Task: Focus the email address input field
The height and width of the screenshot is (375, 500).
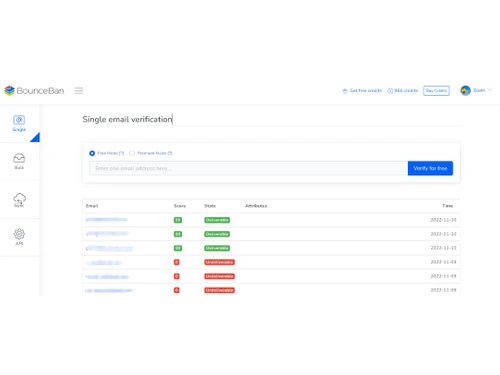Action: click(248, 168)
